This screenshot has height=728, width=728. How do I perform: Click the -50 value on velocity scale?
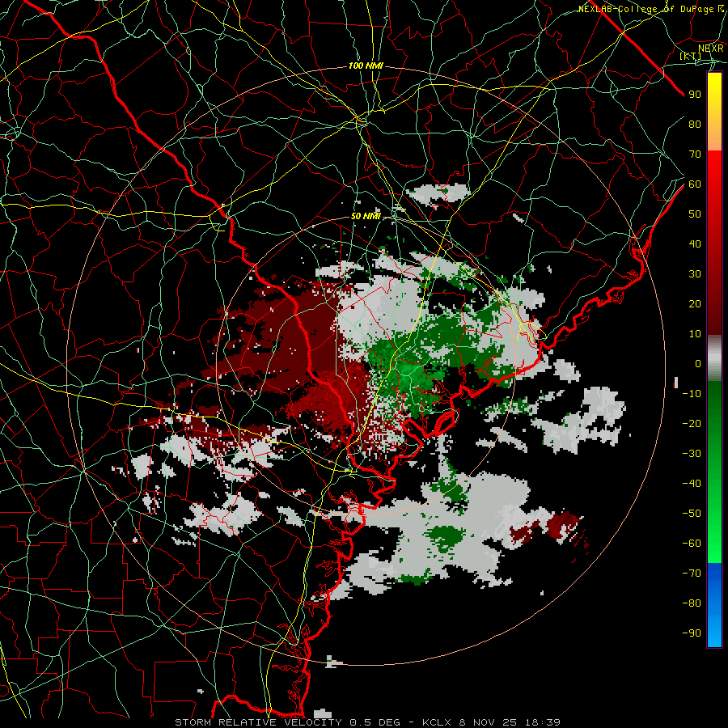pyautogui.click(x=692, y=514)
